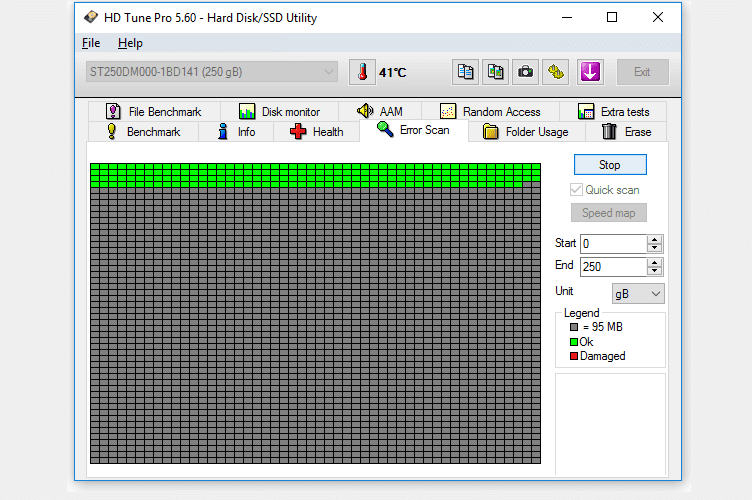Click the Legend group label

click(x=582, y=313)
